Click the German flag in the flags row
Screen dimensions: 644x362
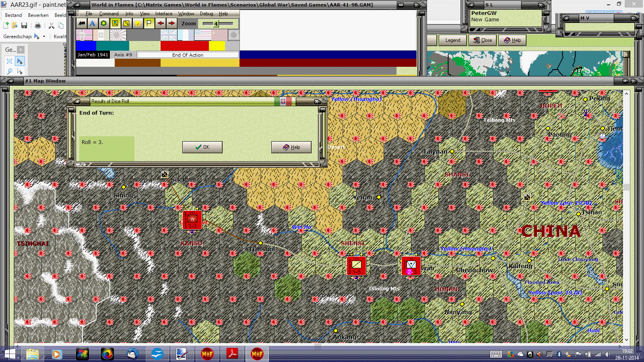pos(84,35)
